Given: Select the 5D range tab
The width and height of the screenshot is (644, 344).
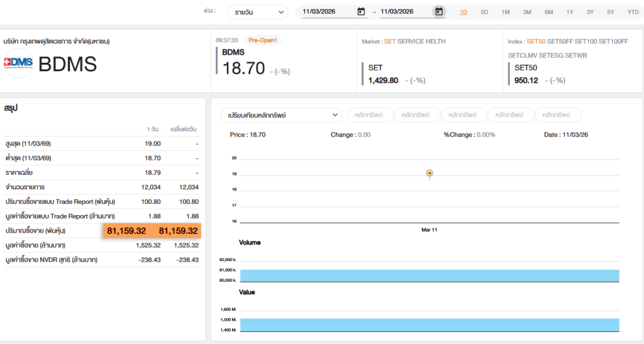Looking at the screenshot, I should point(484,12).
